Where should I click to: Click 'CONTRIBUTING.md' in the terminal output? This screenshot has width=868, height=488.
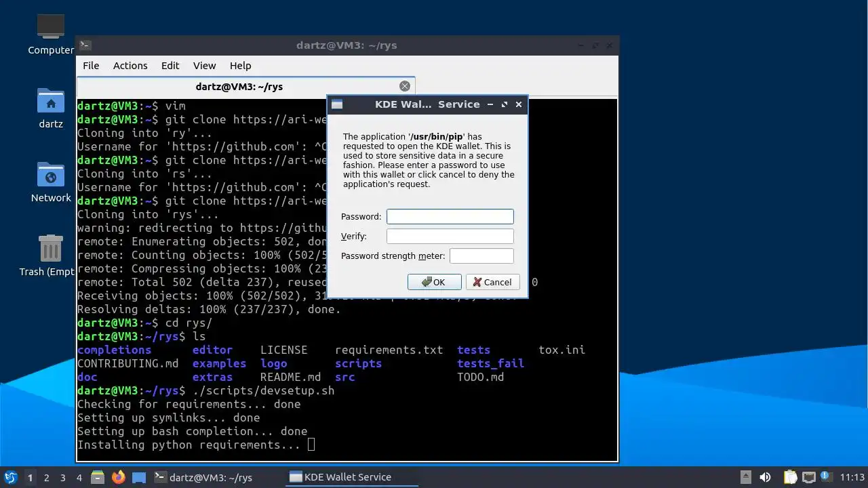(x=128, y=363)
